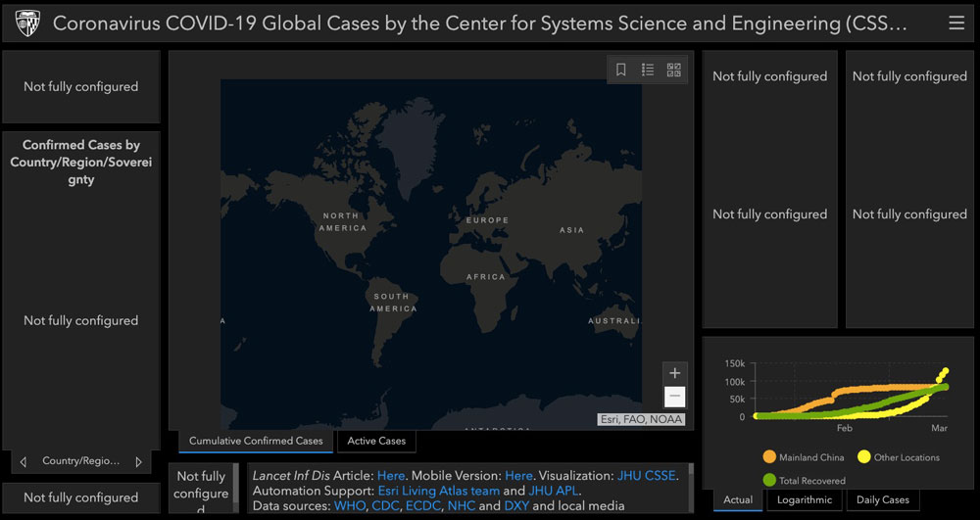Show the map legend list icon
Image resolution: width=980 pixels, height=520 pixels.
(648, 70)
